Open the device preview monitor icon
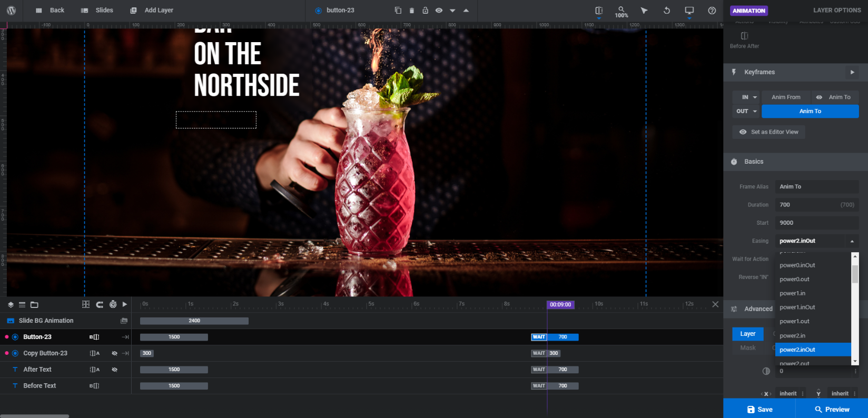The image size is (868, 418). click(x=689, y=11)
